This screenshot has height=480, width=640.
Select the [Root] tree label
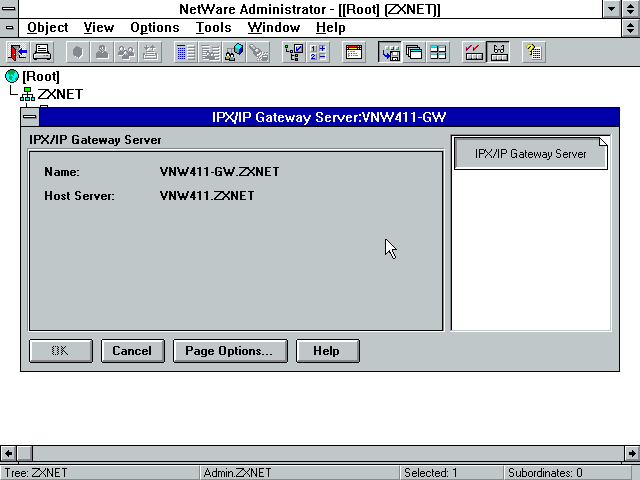pyautogui.click(x=41, y=76)
